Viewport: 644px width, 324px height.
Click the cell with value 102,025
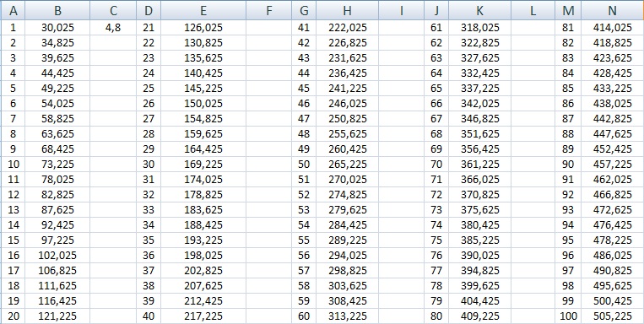point(57,256)
